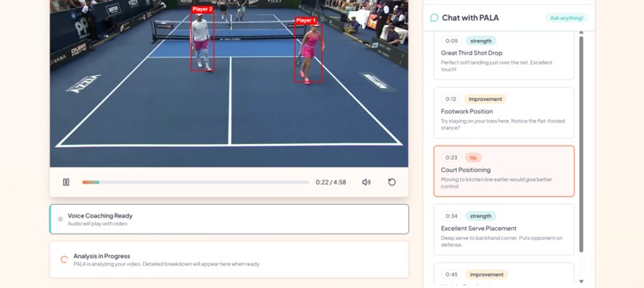Jump to the 0:05 timestamp
Image resolution: width=644 pixels, height=288 pixels.
[x=451, y=41]
